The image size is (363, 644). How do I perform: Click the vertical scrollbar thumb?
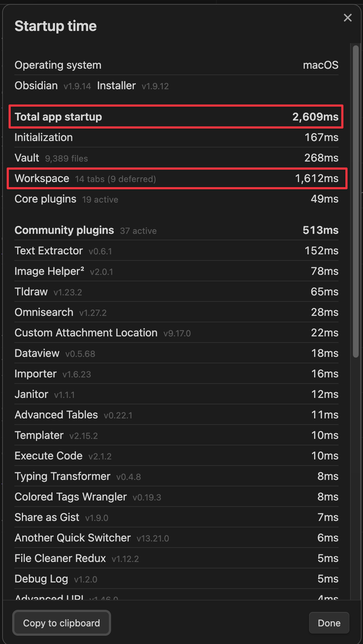(356, 201)
